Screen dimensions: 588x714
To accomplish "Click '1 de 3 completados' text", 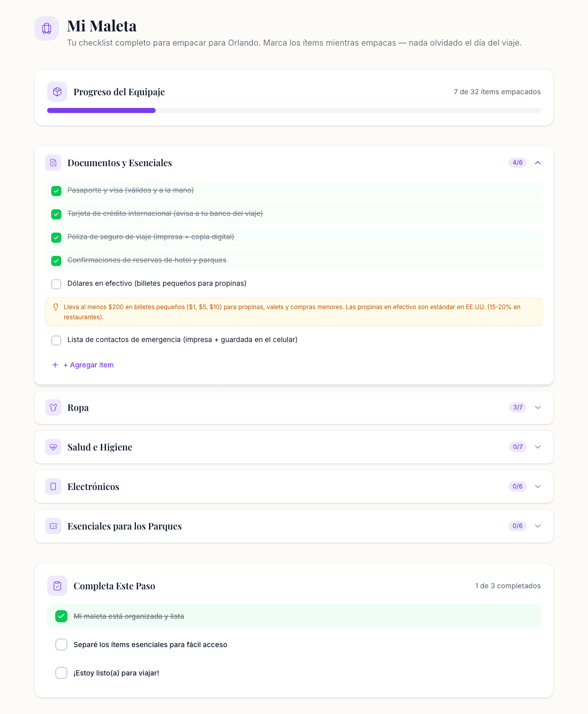I will pos(508,586).
